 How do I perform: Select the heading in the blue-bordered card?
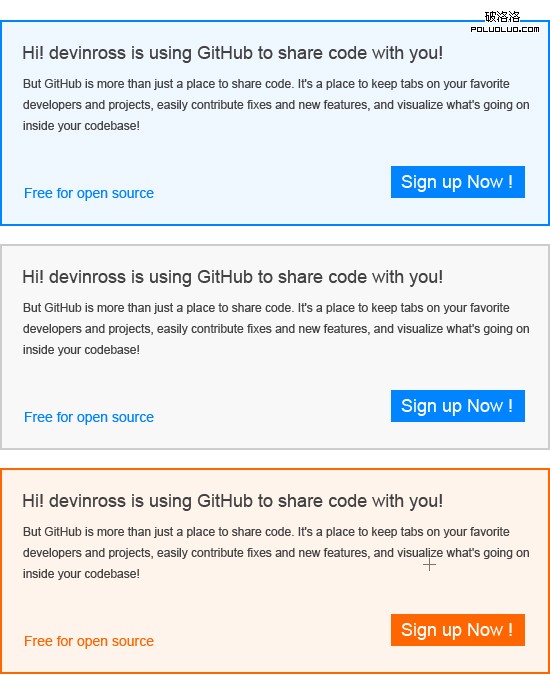point(233,53)
